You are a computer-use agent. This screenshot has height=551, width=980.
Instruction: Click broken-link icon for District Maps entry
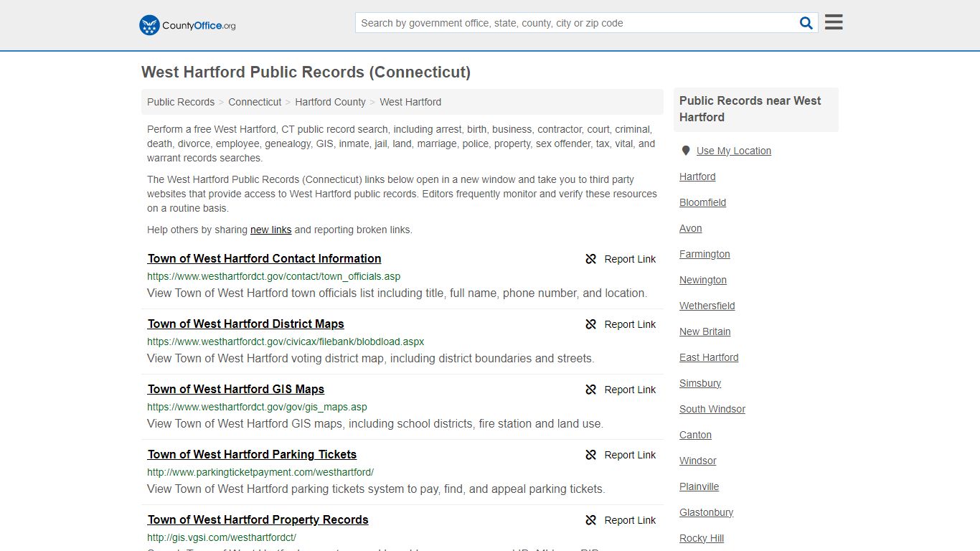point(590,324)
